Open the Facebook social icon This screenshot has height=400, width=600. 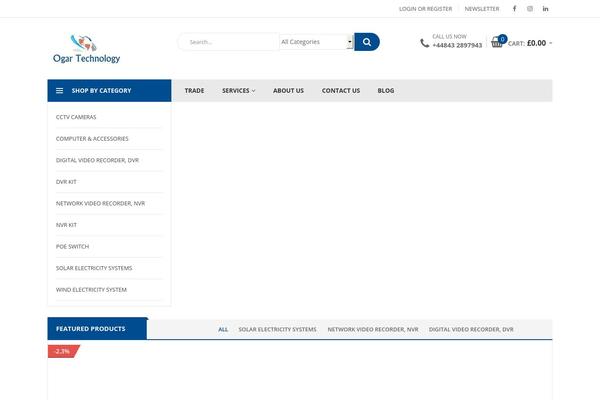(x=514, y=9)
